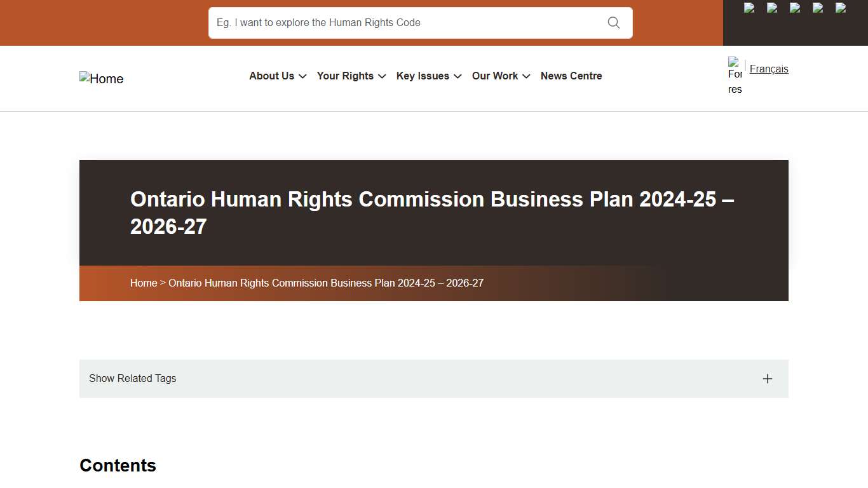The image size is (868, 488).
Task: Click the icon beside the Français link
Action: click(734, 74)
